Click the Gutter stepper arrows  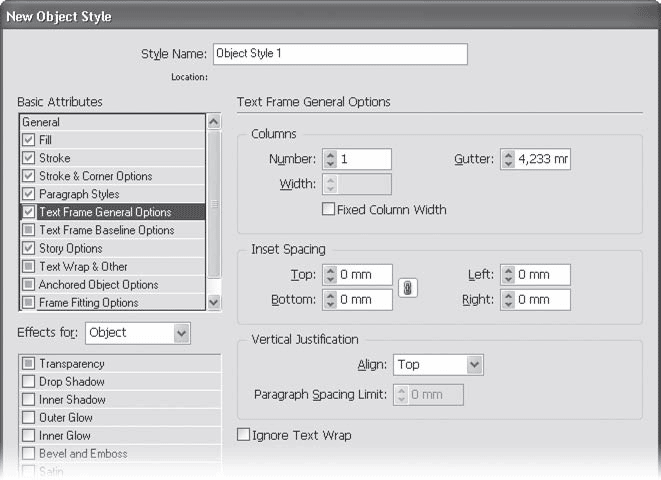coord(508,159)
